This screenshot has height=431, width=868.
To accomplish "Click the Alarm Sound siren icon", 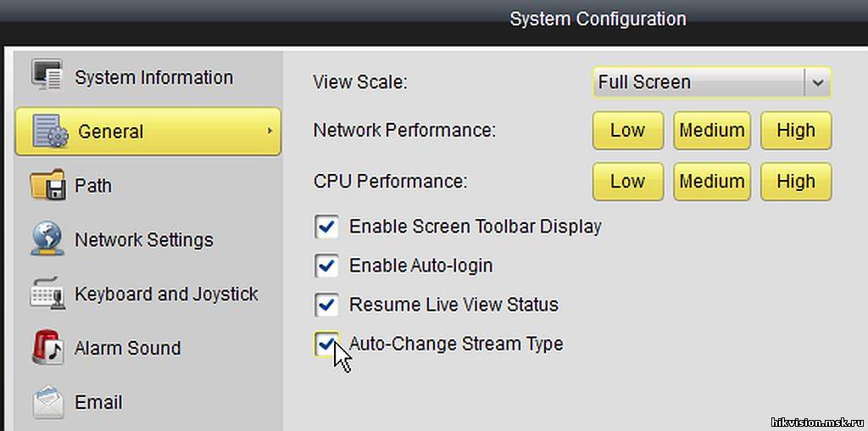I will 47,347.
